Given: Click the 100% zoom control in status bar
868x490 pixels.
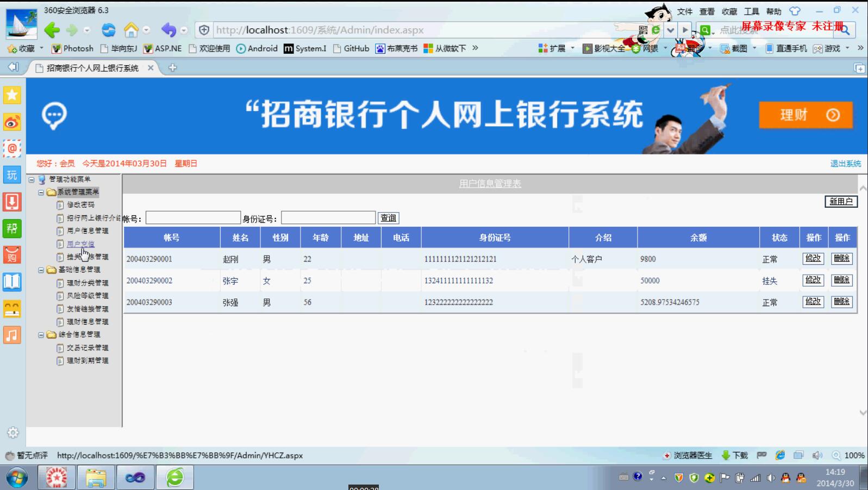Looking at the screenshot, I should [848, 455].
